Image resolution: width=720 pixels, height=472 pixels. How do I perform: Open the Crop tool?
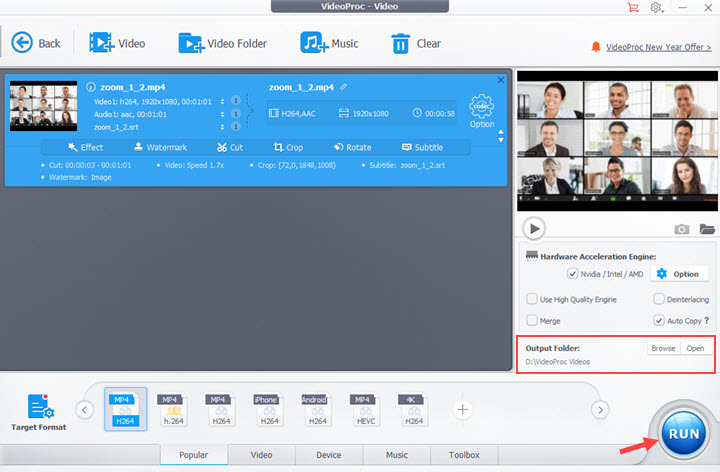click(288, 147)
